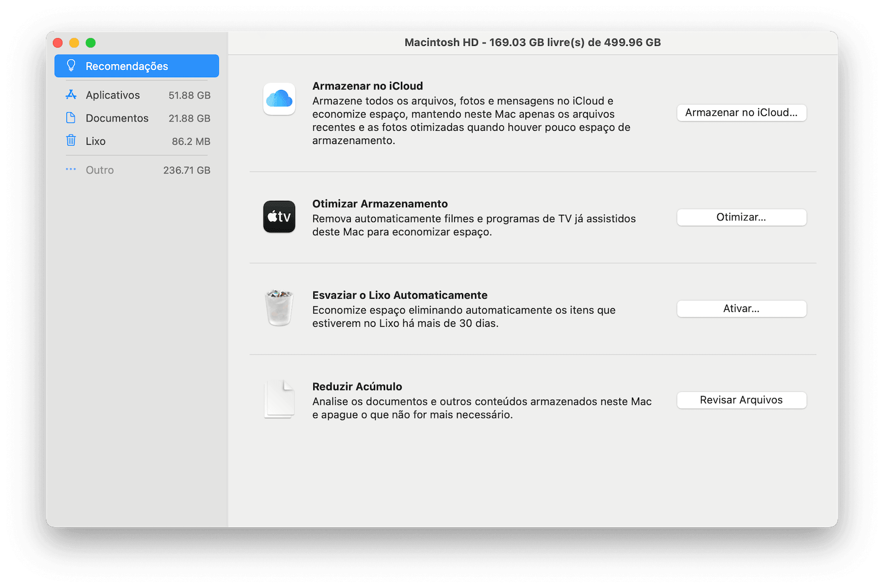Click the description starting 'Armazene todos os arquivos'
This screenshot has width=884, height=588.
coord(471,120)
